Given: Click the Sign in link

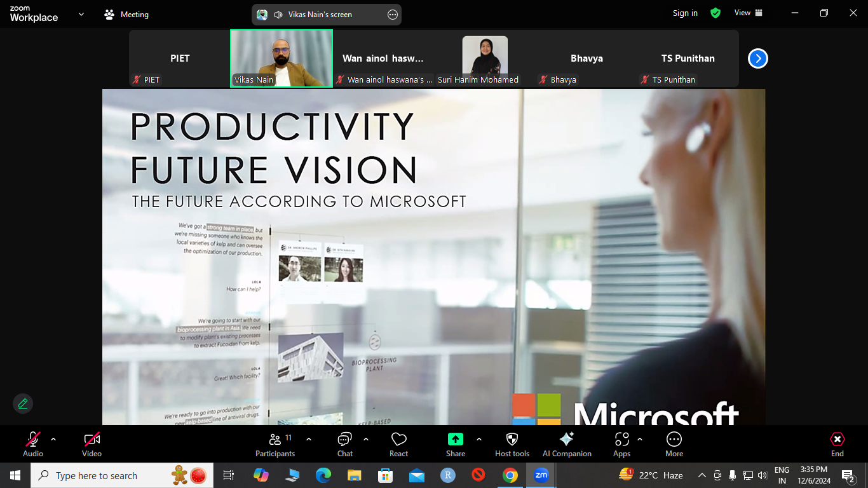Looking at the screenshot, I should pos(685,13).
